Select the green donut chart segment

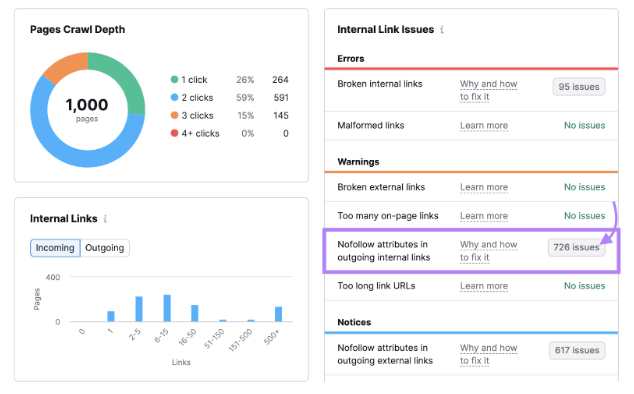tap(125, 78)
